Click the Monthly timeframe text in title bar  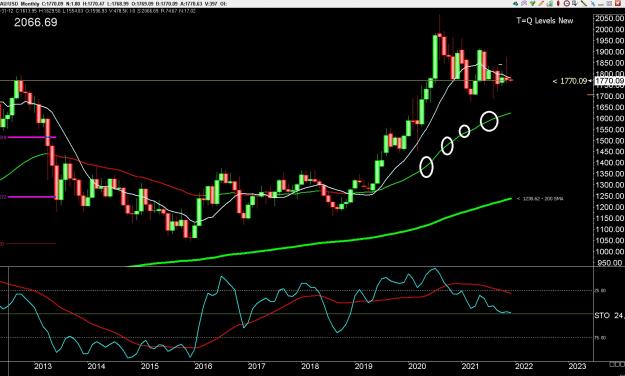click(x=30, y=4)
